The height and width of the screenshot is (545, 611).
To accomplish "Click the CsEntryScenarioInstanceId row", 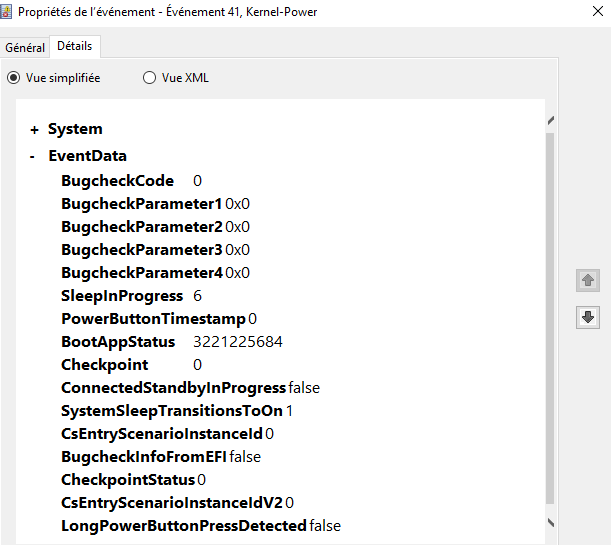I will click(x=168, y=434).
